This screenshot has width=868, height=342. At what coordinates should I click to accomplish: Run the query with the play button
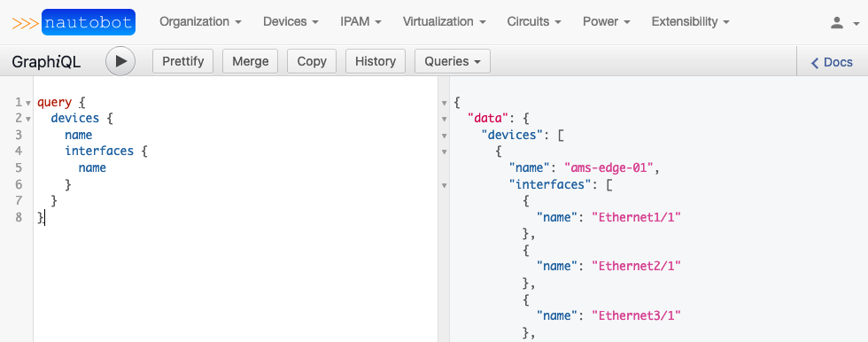click(x=120, y=61)
